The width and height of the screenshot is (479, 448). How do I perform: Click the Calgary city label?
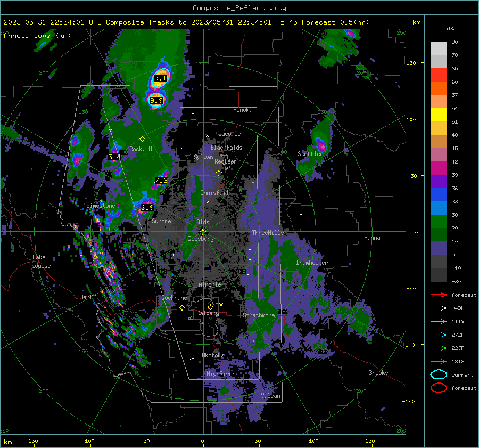point(208,313)
